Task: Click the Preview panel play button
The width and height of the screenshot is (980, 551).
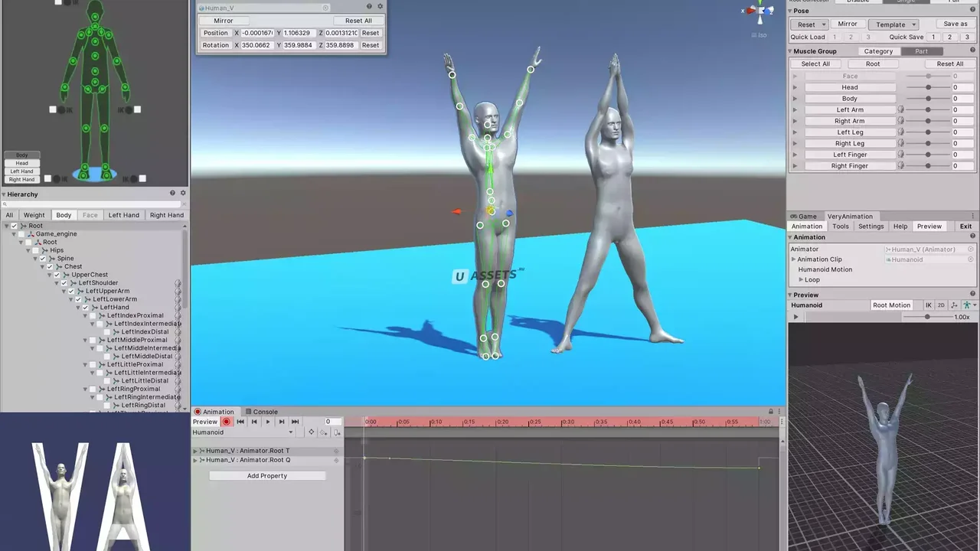Action: pyautogui.click(x=795, y=317)
